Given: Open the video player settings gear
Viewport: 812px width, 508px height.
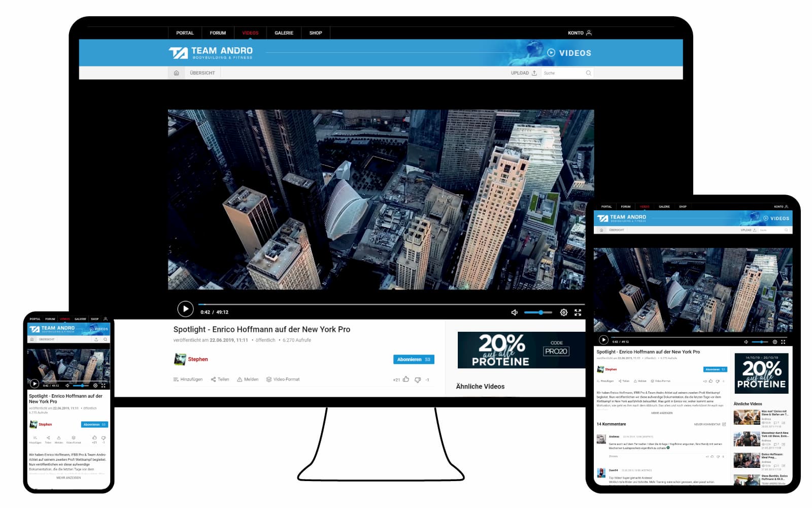Looking at the screenshot, I should 563,312.
